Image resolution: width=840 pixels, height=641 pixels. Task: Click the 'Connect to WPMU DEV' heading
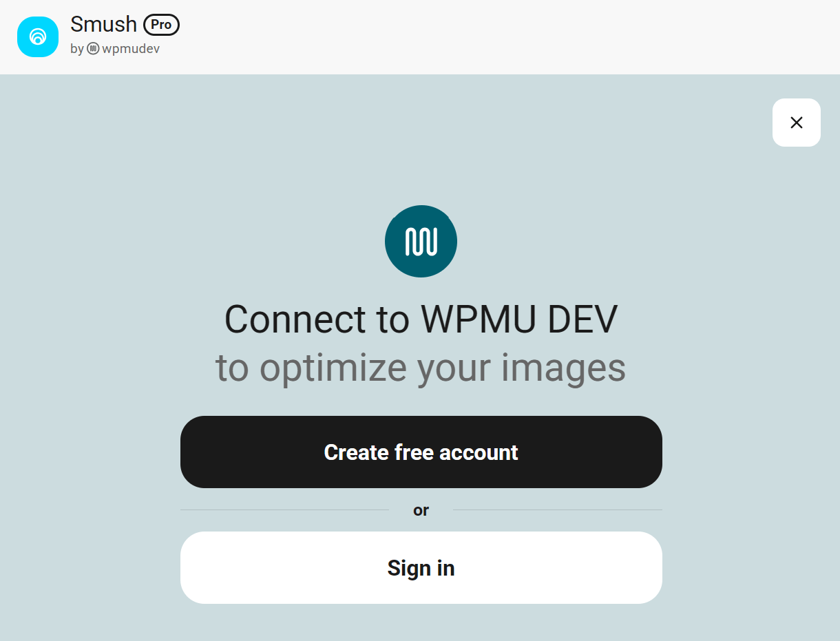tap(421, 319)
